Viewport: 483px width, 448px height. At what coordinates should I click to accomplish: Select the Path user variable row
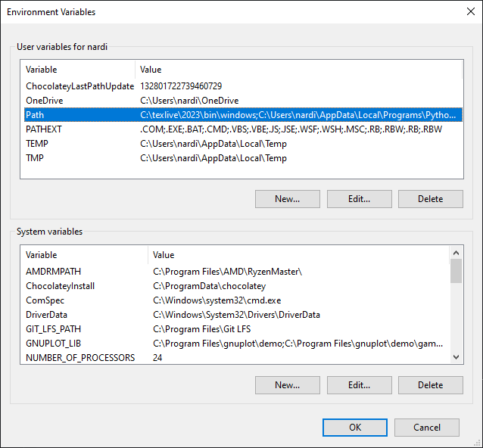243,115
